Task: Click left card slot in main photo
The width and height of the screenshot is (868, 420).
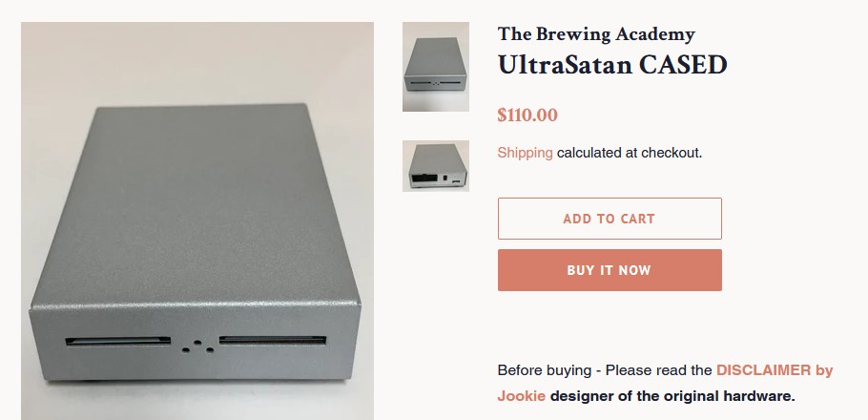Action: (x=116, y=340)
